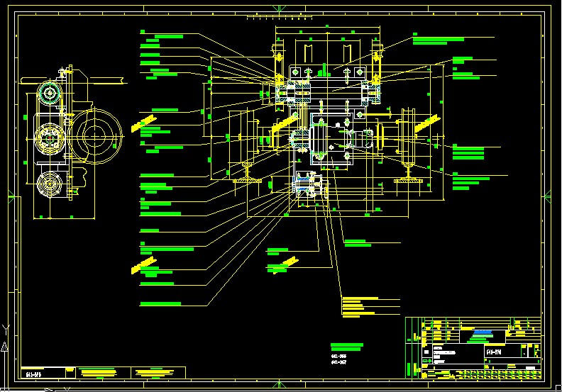Pick the large wheel circle in the side view
Viewport: 562px width, 392px height.
click(x=95, y=136)
